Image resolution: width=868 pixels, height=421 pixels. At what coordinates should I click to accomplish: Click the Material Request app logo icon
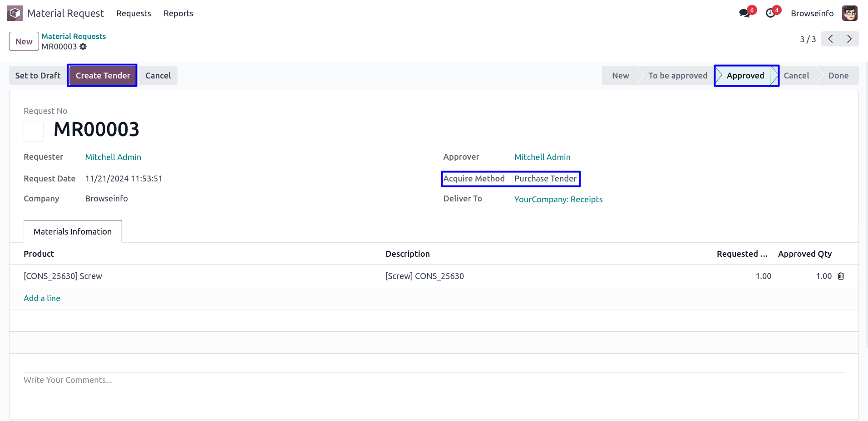click(x=15, y=13)
